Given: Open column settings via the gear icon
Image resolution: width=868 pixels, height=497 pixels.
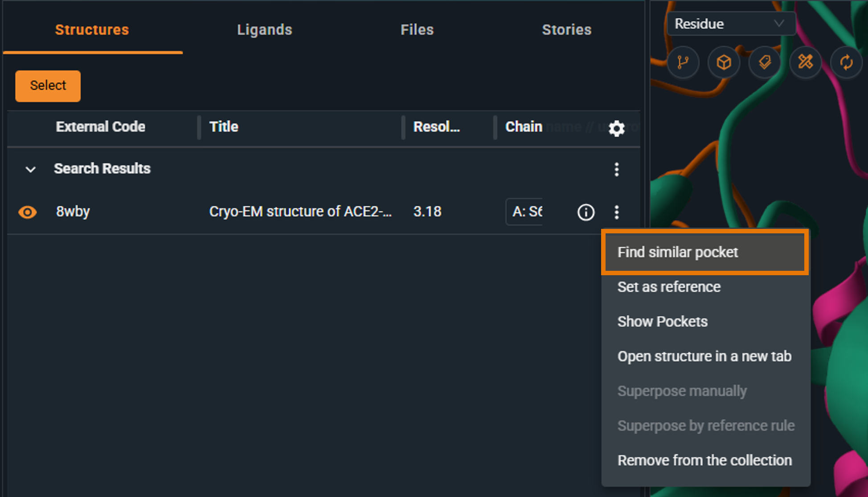Looking at the screenshot, I should [x=617, y=128].
